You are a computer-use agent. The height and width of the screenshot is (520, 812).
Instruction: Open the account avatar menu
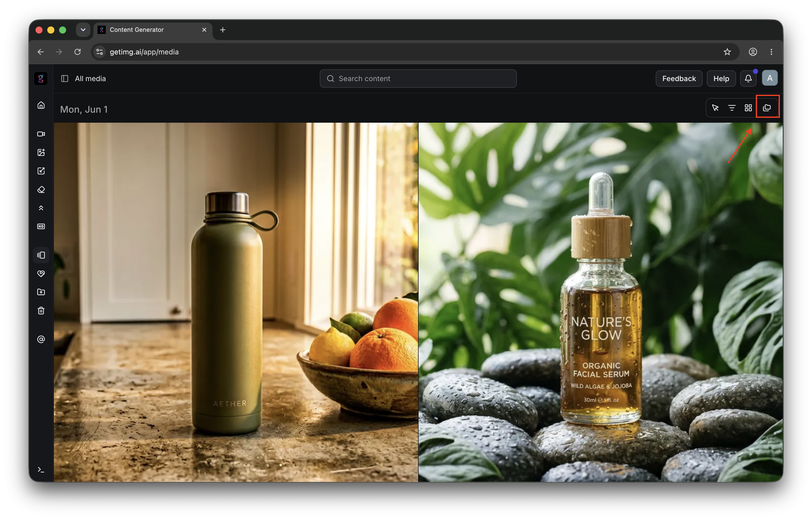769,78
